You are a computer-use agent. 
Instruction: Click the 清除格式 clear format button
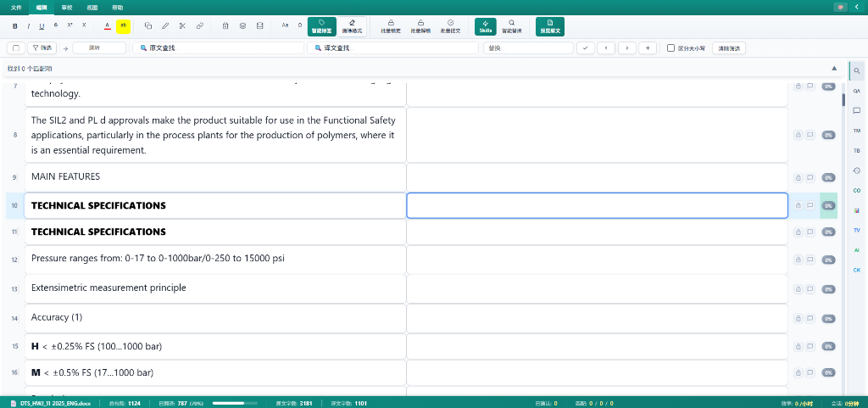tap(352, 26)
